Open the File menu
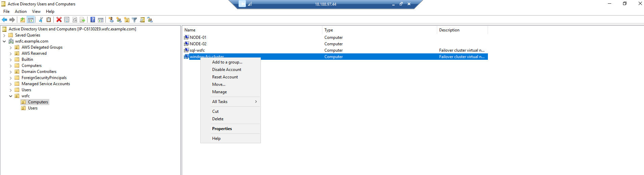This screenshot has height=175, width=644. 6,11
